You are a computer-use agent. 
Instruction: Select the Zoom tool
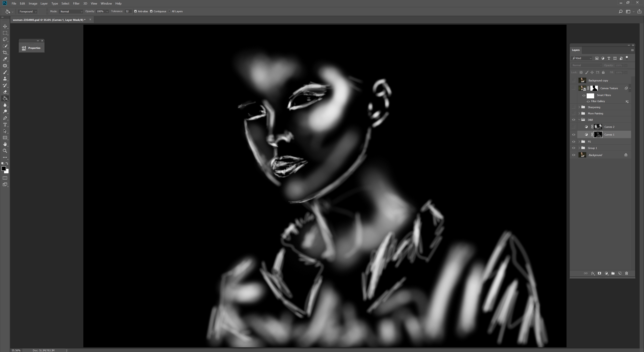(5, 151)
